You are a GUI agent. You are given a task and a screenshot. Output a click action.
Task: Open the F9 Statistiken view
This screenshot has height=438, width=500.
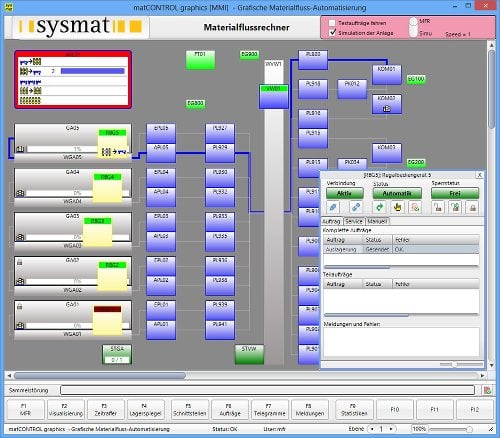click(x=354, y=410)
